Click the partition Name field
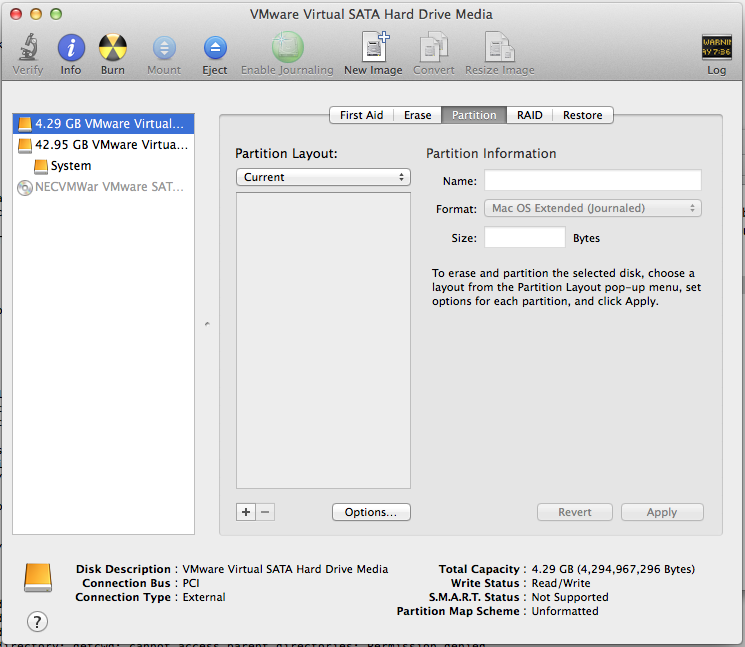 (x=592, y=181)
